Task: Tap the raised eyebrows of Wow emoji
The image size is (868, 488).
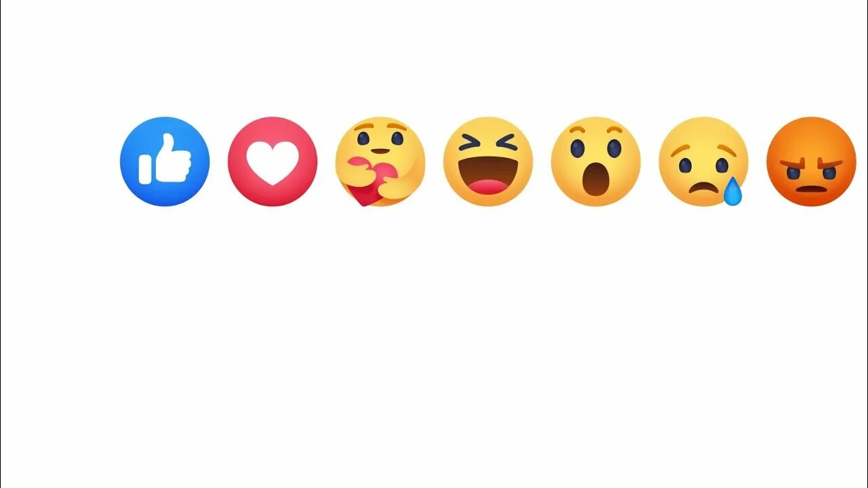Action: [596, 129]
